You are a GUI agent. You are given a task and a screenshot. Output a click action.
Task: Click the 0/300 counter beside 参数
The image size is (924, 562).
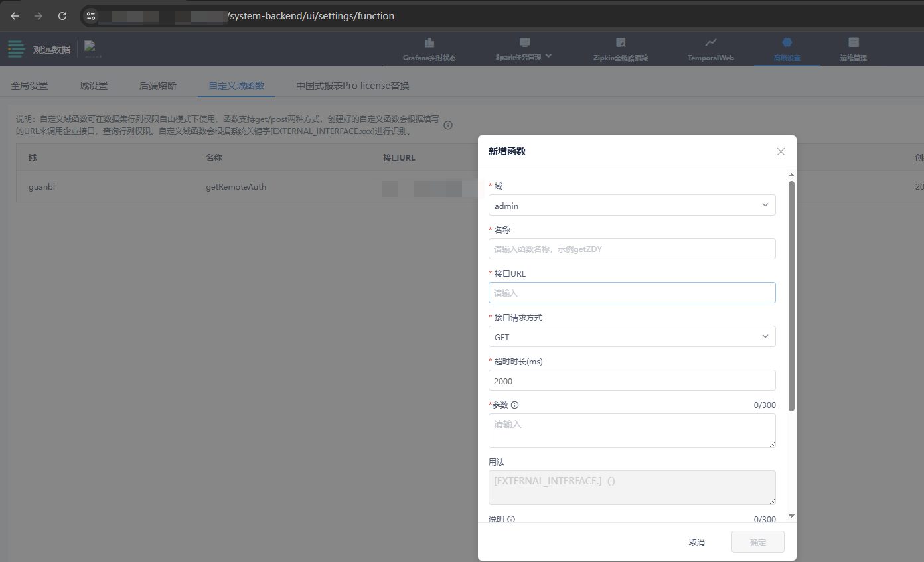point(765,405)
